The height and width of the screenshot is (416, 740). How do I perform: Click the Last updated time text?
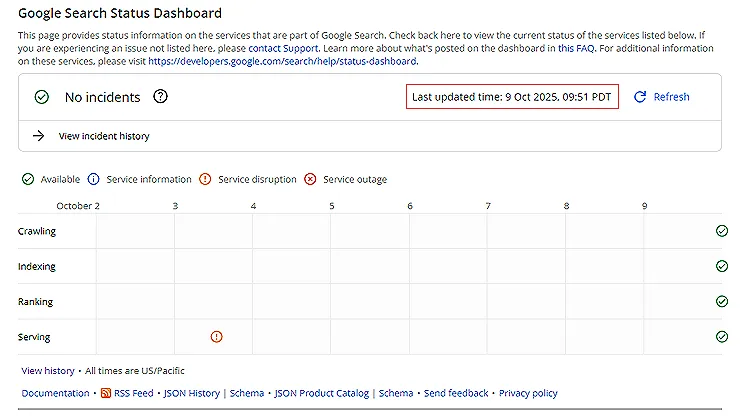[512, 97]
